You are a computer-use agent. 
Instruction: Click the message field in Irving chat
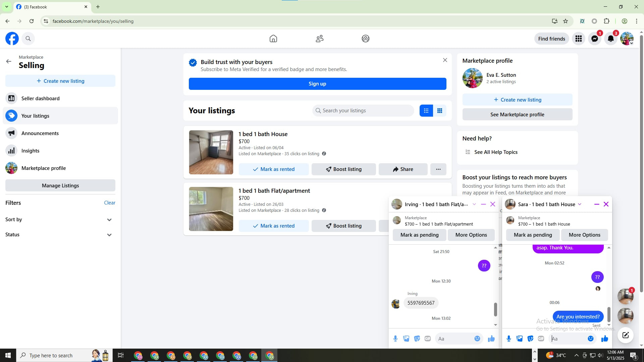454,339
